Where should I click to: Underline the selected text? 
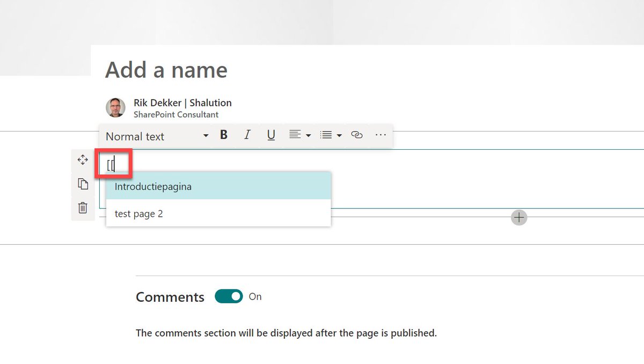point(270,135)
